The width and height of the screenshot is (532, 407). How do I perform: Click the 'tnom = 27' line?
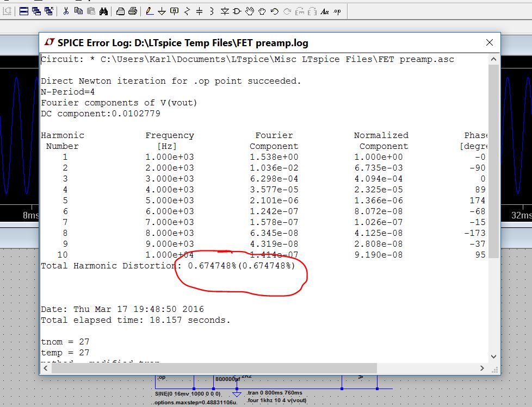coord(65,342)
